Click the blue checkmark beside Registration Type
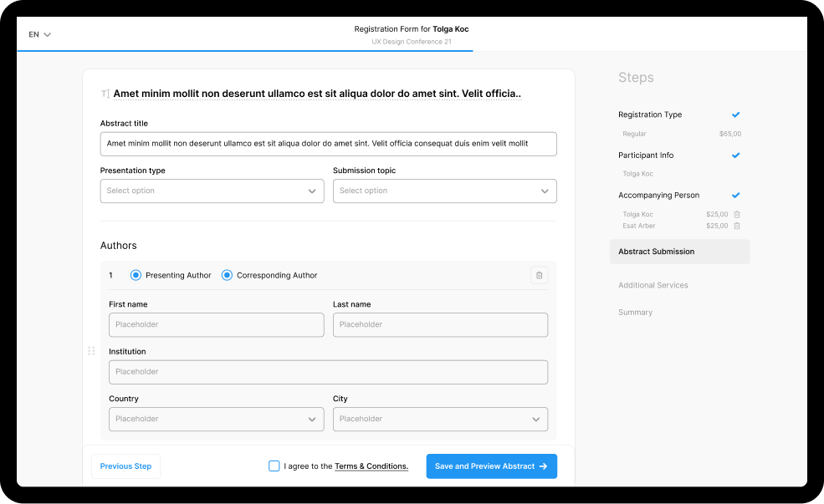Viewport: 824px width, 504px height. point(735,115)
